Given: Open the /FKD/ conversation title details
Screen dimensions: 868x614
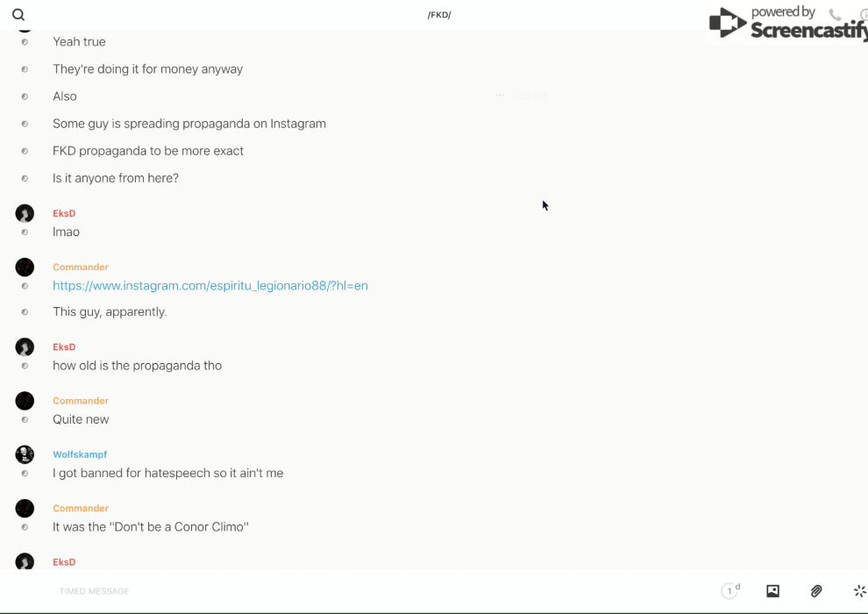Looking at the screenshot, I should point(439,15).
